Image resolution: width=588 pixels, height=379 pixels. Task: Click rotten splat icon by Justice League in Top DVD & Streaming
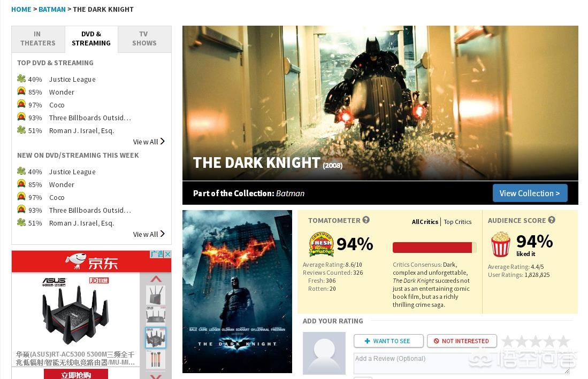[x=21, y=78]
